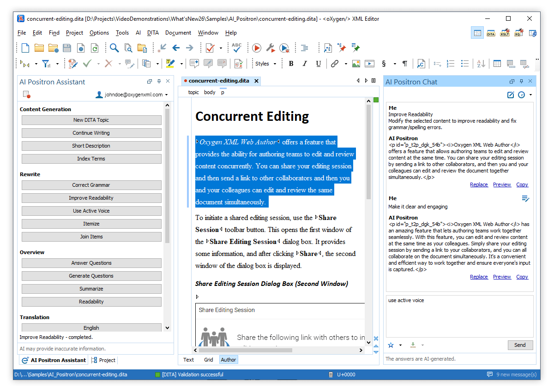Create a new document with the New icon
Screen dimensions: 554x392
(x=25, y=48)
